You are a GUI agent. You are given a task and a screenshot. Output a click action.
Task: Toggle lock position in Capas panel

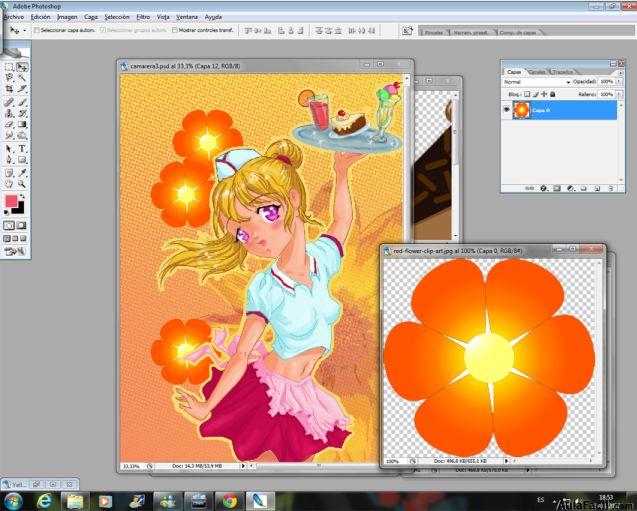click(544, 94)
